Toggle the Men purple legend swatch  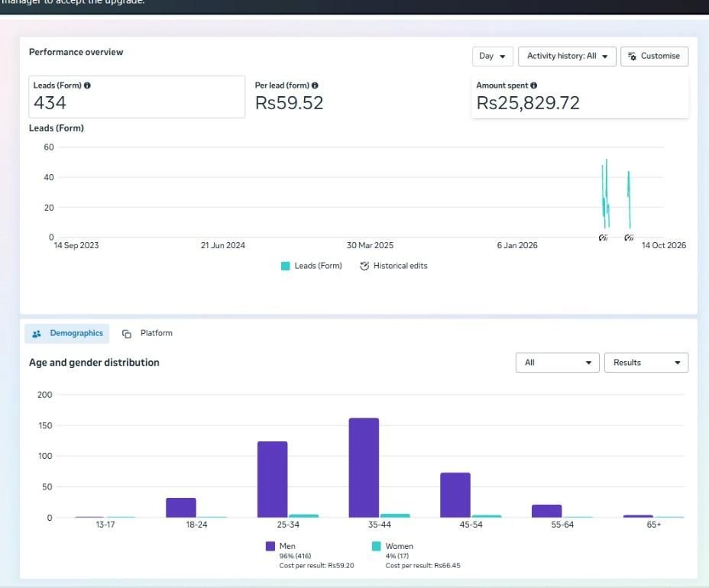click(270, 546)
